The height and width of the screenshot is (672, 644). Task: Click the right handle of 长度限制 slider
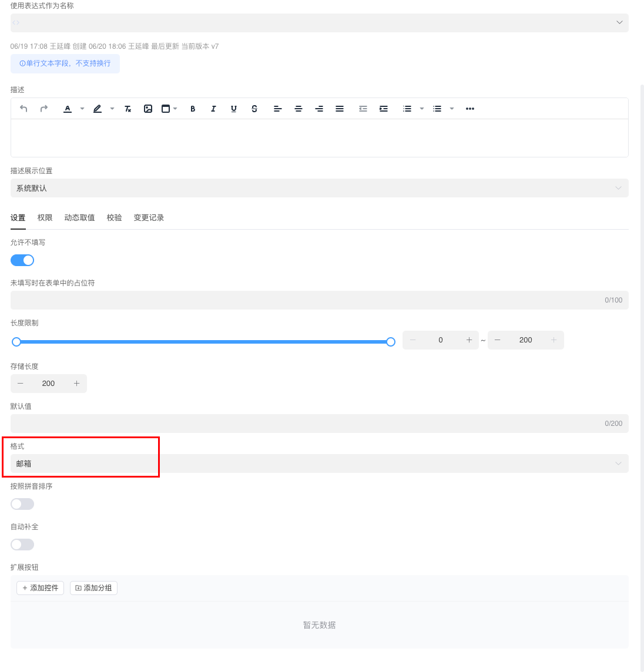(x=391, y=342)
